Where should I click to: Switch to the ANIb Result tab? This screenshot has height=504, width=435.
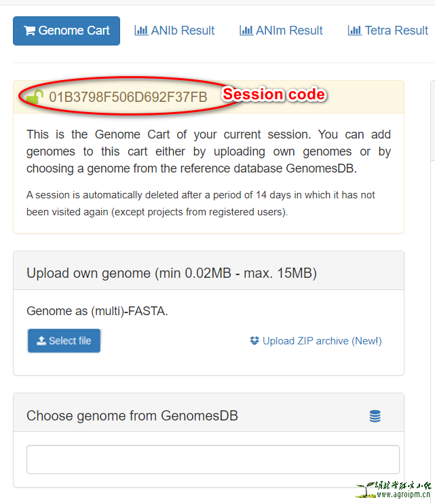pyautogui.click(x=175, y=31)
